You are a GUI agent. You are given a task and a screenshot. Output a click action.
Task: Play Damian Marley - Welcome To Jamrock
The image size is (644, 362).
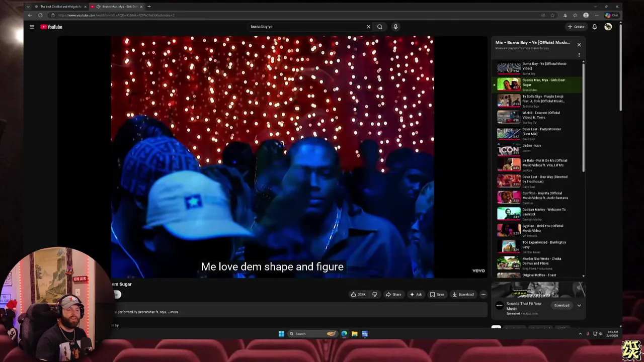pos(537,214)
